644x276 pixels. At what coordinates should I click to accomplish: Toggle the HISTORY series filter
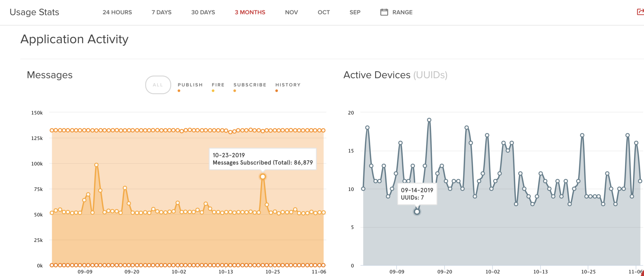tap(288, 85)
